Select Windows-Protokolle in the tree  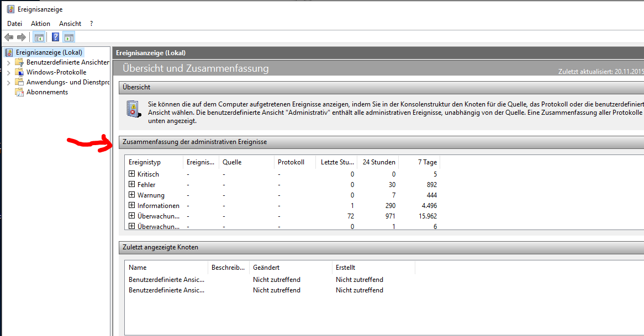[x=56, y=72]
